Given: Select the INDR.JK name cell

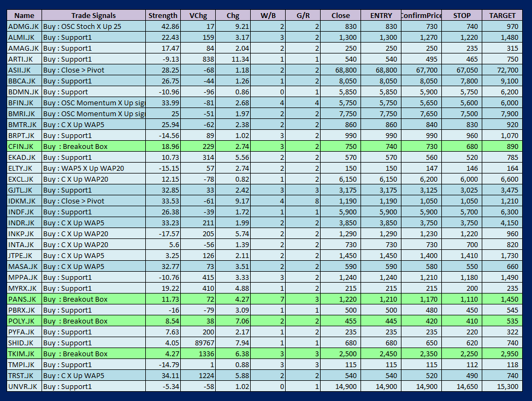Looking at the screenshot, I should [25, 223].
